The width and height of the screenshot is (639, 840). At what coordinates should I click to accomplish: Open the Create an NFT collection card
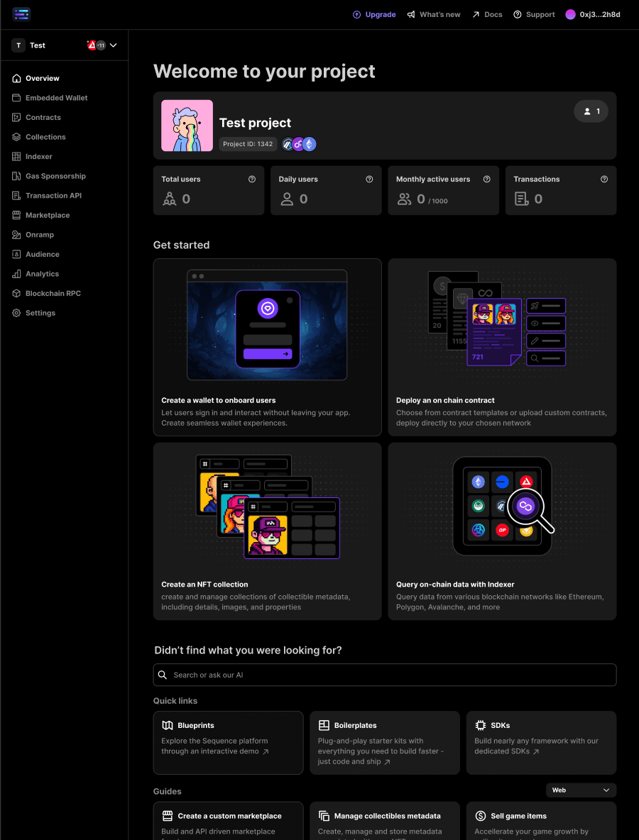coord(268,531)
